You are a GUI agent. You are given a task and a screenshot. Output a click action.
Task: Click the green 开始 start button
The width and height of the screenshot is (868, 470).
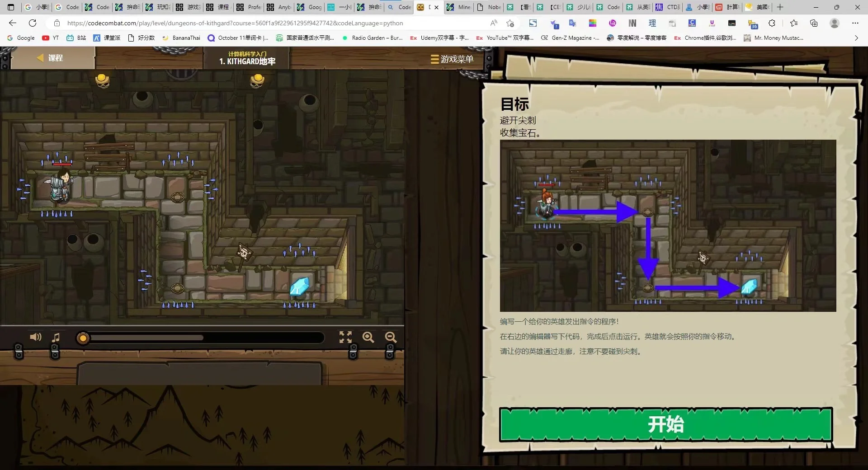click(x=666, y=424)
